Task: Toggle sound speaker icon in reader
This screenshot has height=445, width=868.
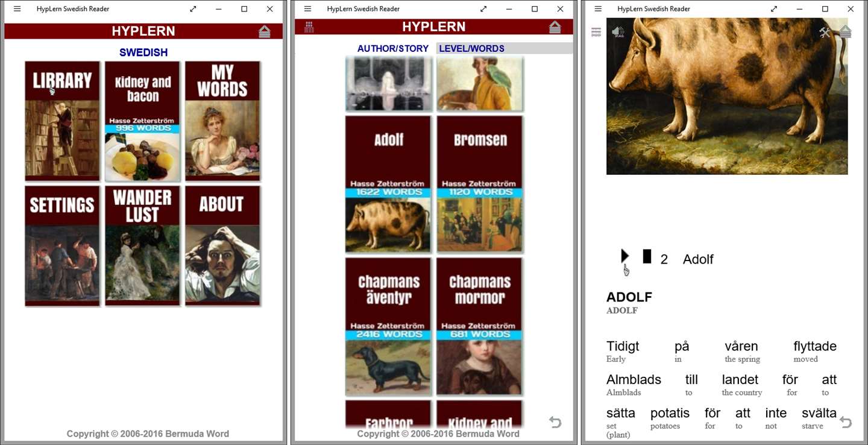Action: coord(618,32)
